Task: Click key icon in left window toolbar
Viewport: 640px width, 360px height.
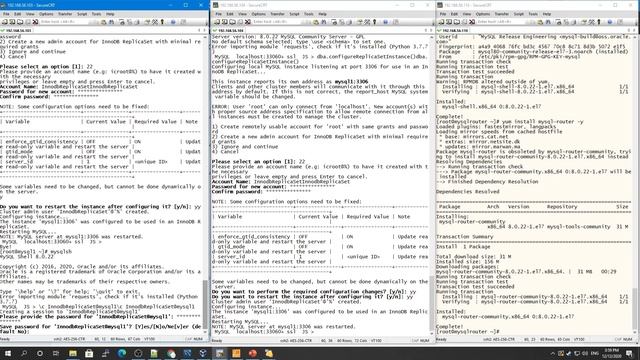Action: tap(162, 22)
